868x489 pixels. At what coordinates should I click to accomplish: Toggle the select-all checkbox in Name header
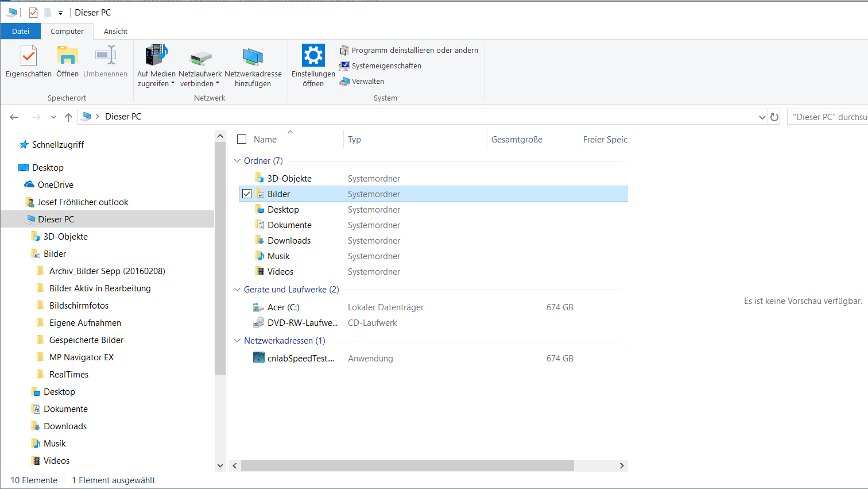pyautogui.click(x=242, y=139)
